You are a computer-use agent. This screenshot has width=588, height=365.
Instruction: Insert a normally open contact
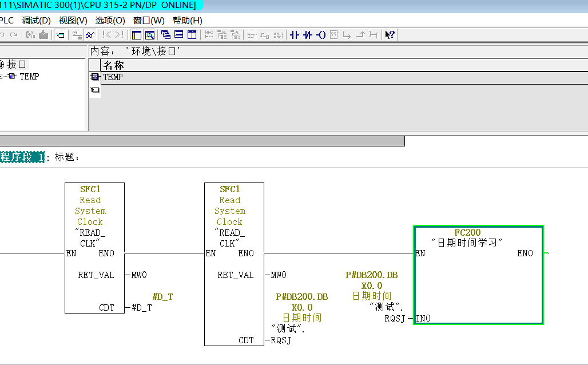[x=295, y=35]
